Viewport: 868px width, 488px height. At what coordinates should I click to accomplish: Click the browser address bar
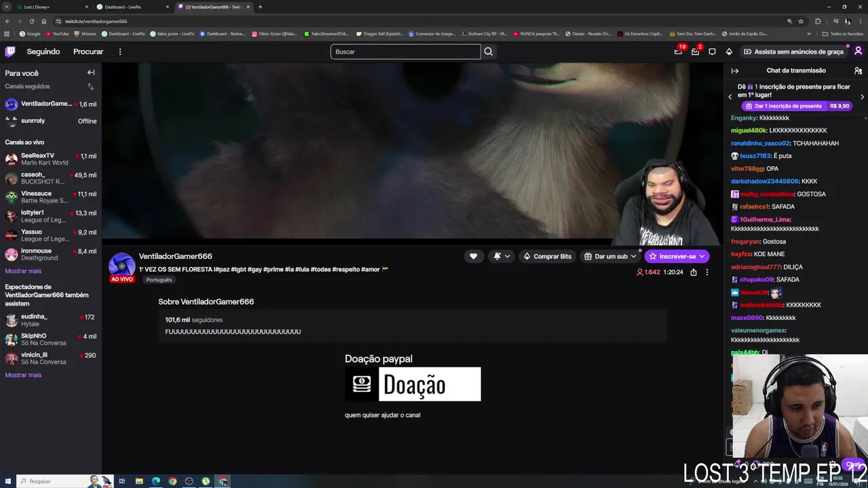[x=420, y=21]
